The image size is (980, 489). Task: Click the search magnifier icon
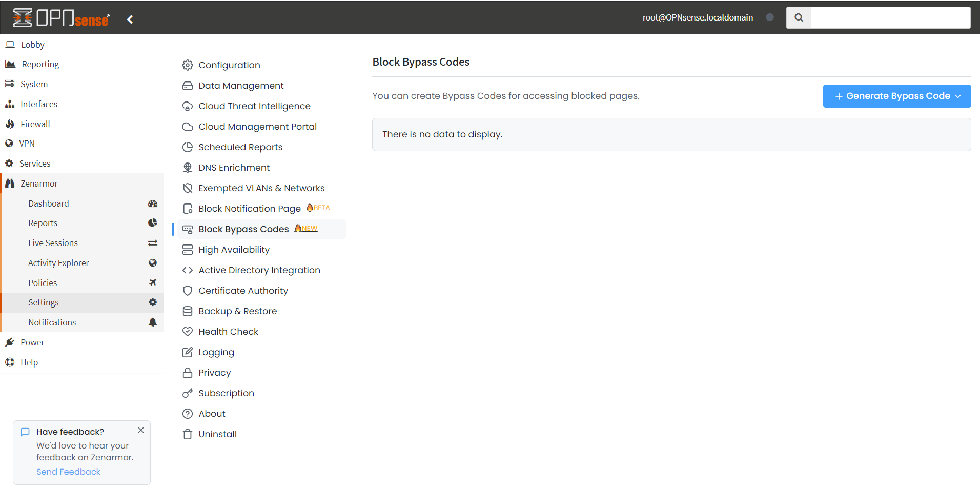[799, 17]
